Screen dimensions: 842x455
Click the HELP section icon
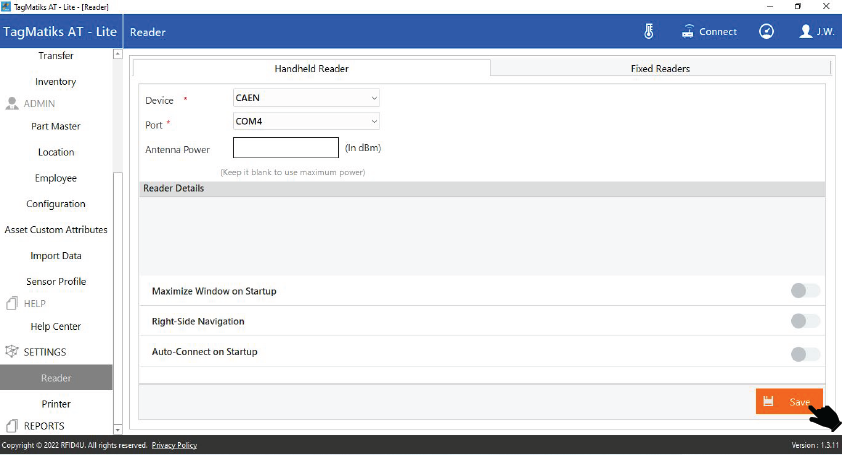coord(12,303)
